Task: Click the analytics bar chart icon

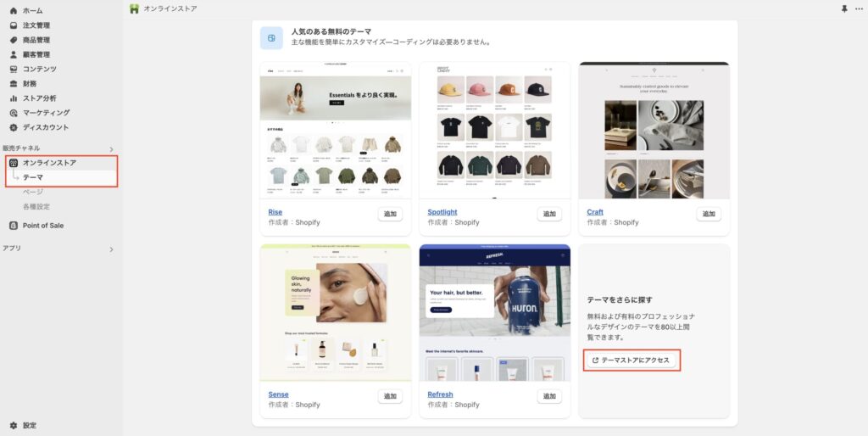Action: [x=14, y=98]
